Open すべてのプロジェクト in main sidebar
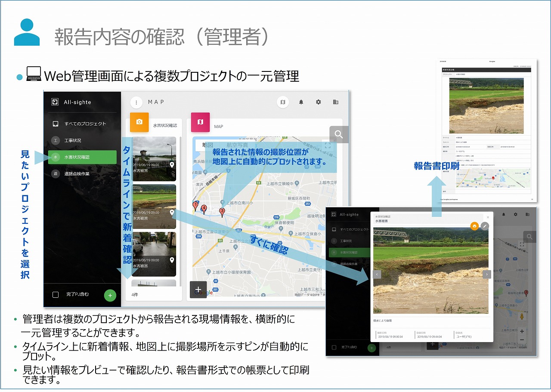Screen dimensions: 551x392 (82, 123)
